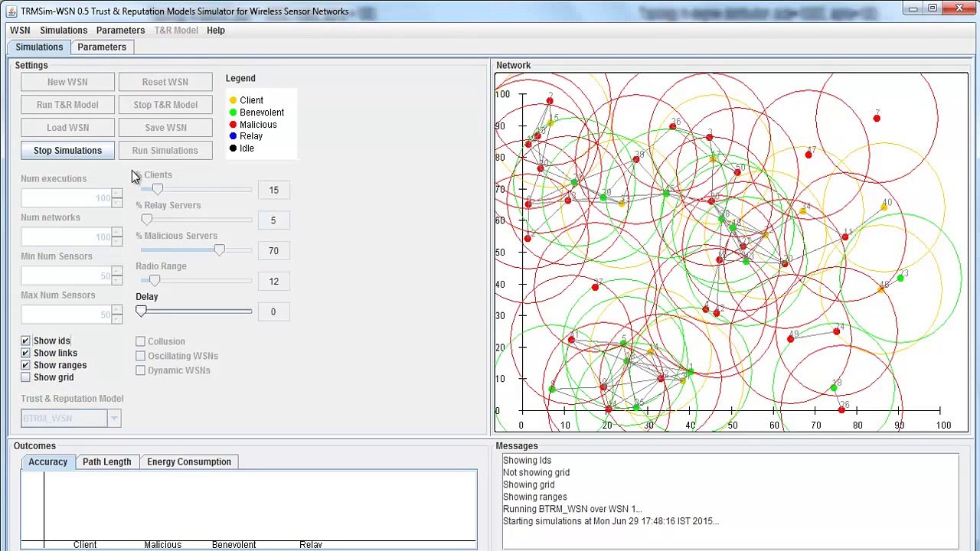Open the Help menu

pyautogui.click(x=216, y=30)
